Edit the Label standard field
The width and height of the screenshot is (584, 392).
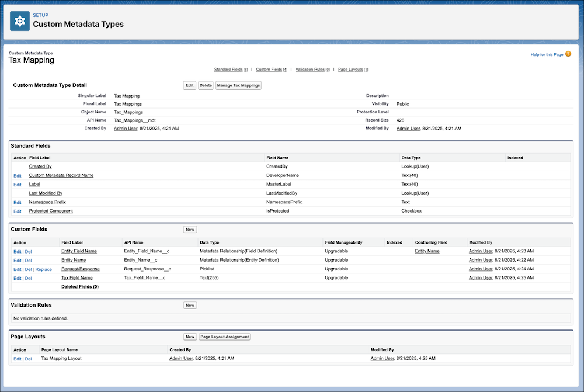[x=18, y=185]
